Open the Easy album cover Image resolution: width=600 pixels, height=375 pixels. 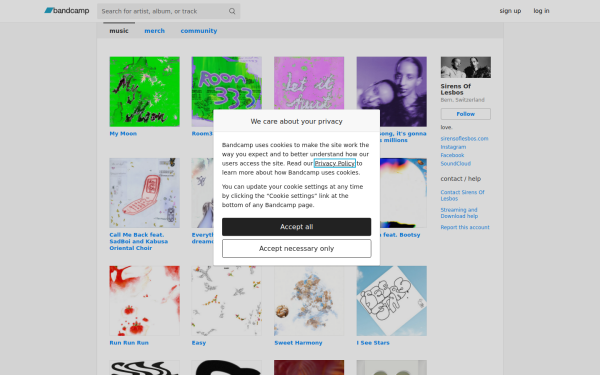click(227, 301)
